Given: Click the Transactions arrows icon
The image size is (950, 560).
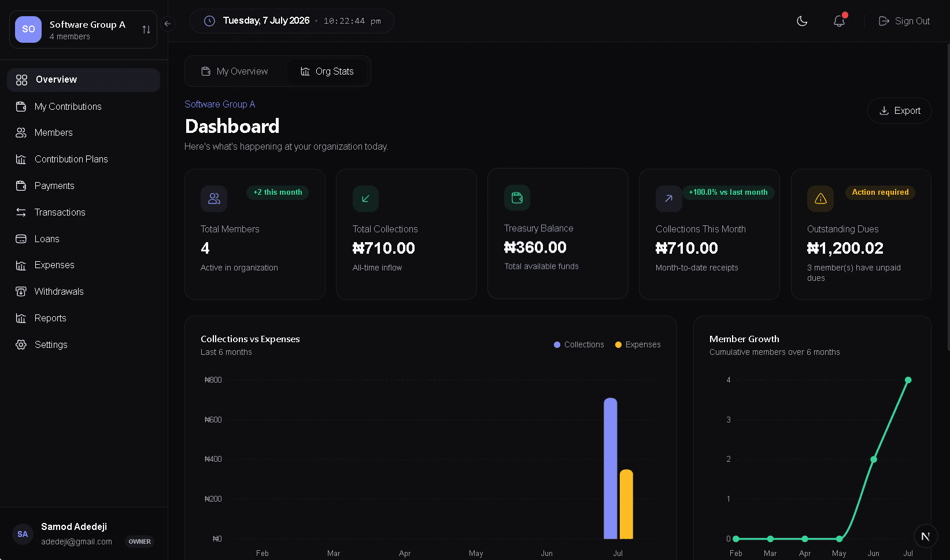Looking at the screenshot, I should pos(21,212).
